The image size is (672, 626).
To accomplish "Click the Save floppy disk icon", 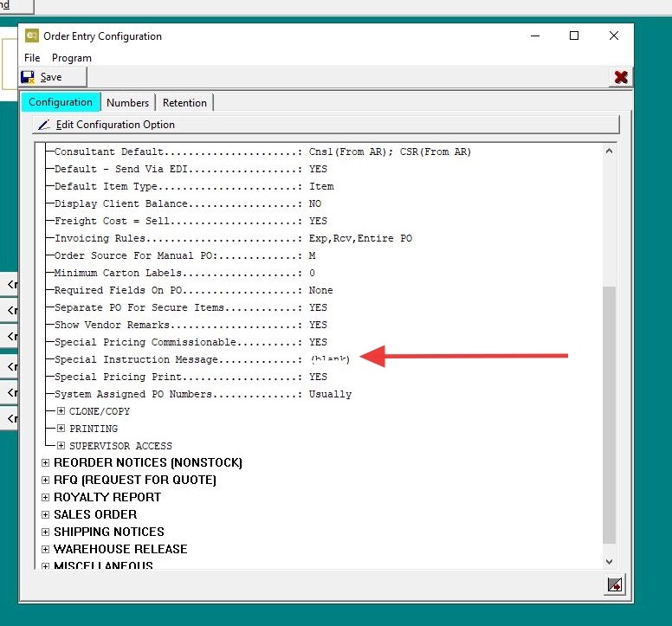I will [28, 78].
